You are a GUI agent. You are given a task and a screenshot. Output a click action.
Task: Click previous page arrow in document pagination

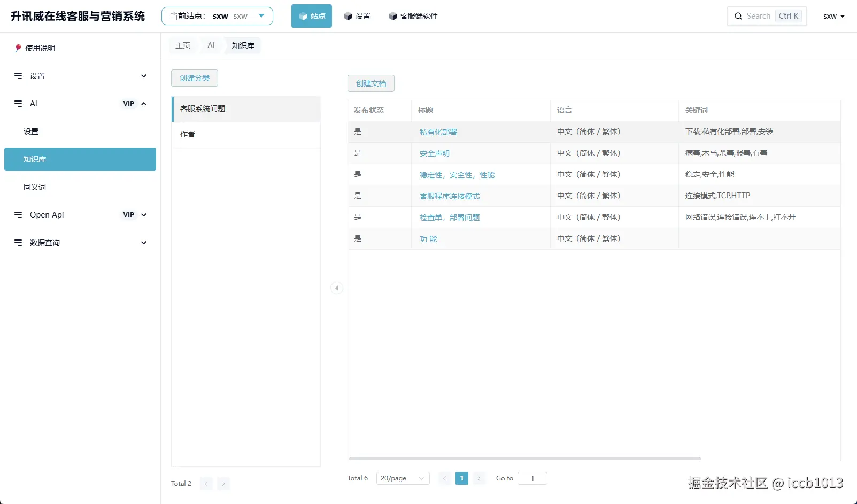pos(444,478)
